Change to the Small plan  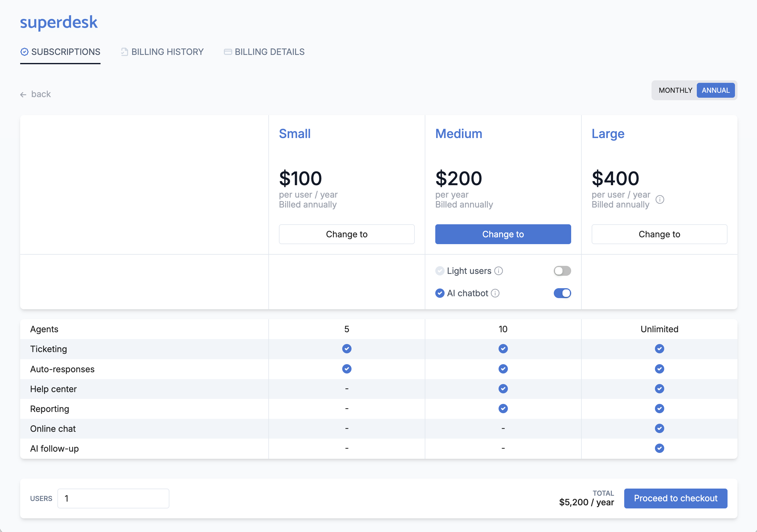coord(347,234)
